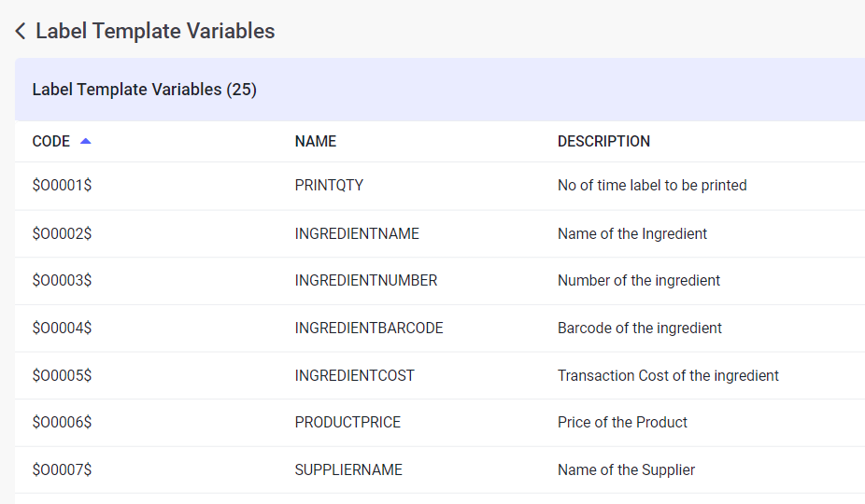Image resolution: width=865 pixels, height=504 pixels.
Task: Click the back arrow beside Label Template Variables
Action: pyautogui.click(x=21, y=32)
